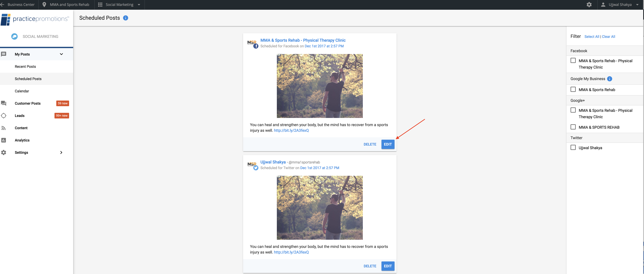Open bit.ly link in Facebook post
This screenshot has height=274, width=644.
[x=291, y=130]
